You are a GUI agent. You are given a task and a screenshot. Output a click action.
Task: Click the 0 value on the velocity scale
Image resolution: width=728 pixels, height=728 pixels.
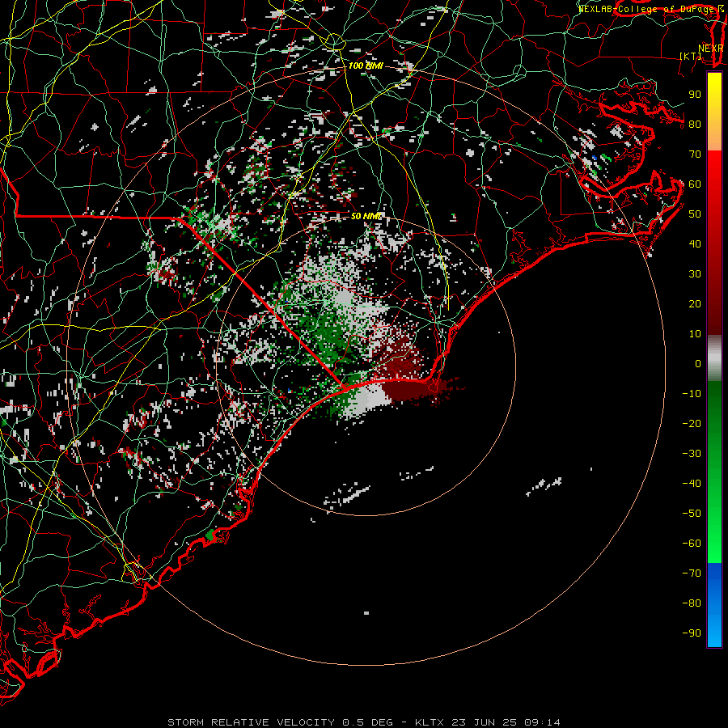coord(698,364)
